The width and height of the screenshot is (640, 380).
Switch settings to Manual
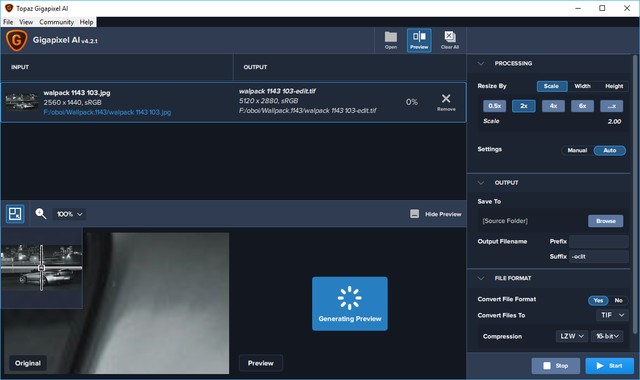point(577,150)
